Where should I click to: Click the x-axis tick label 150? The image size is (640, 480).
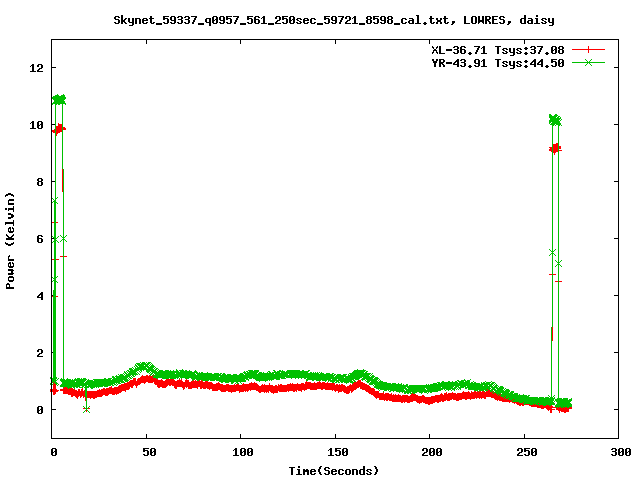pyautogui.click(x=338, y=452)
